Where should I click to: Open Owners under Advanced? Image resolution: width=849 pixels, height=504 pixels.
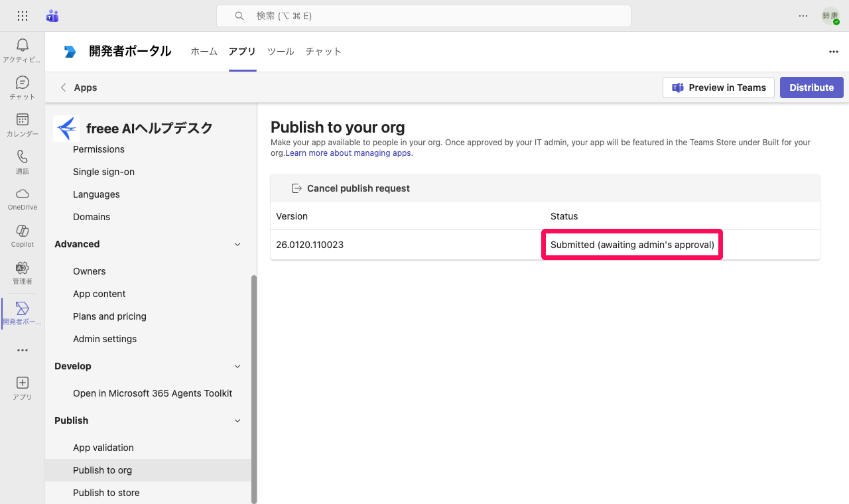90,271
